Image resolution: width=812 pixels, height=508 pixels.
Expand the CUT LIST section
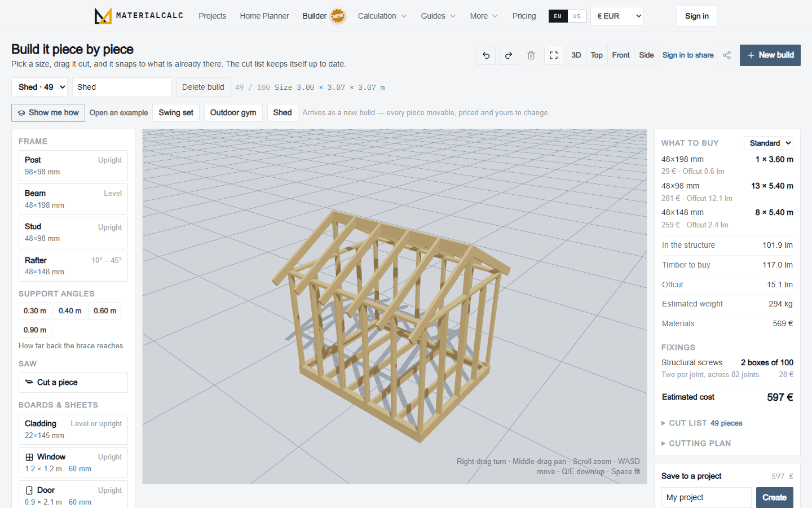coord(701,423)
